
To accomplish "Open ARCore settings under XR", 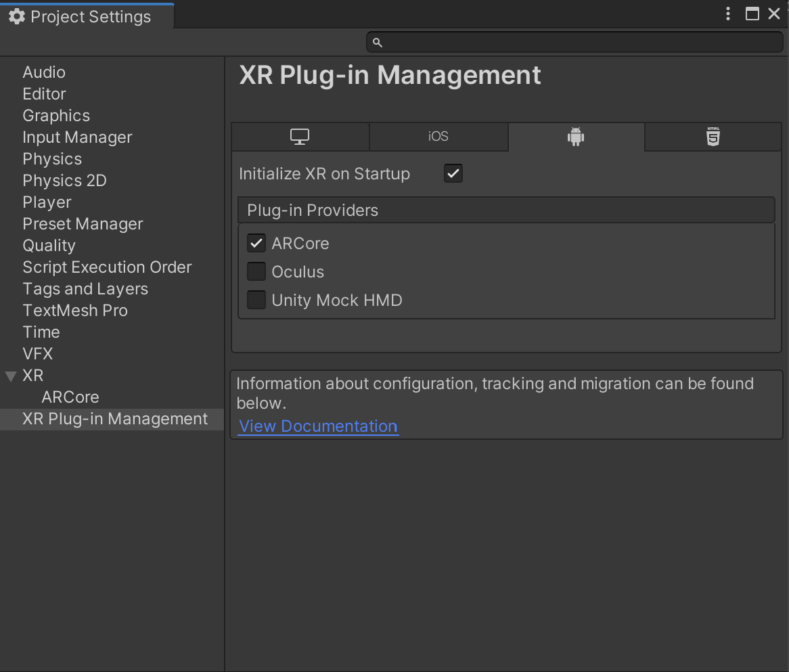I will [70, 397].
